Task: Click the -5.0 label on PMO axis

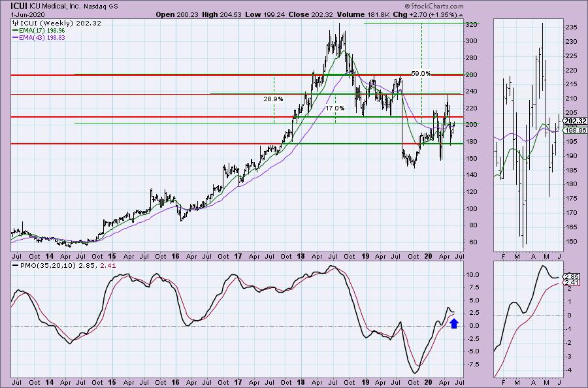Action: point(472,351)
